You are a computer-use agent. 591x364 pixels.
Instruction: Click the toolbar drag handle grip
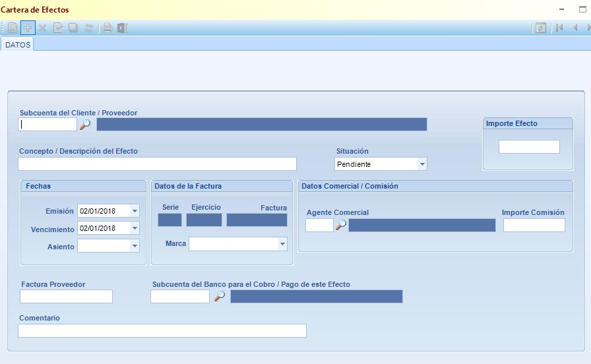[3, 28]
